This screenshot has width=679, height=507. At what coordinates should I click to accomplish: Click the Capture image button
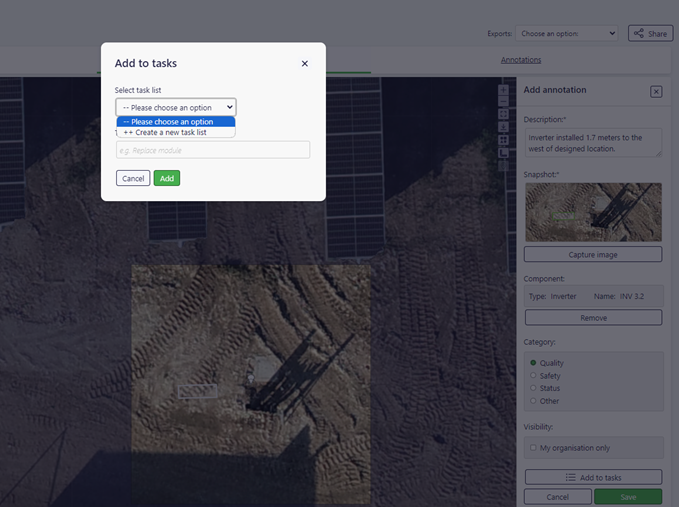593,254
